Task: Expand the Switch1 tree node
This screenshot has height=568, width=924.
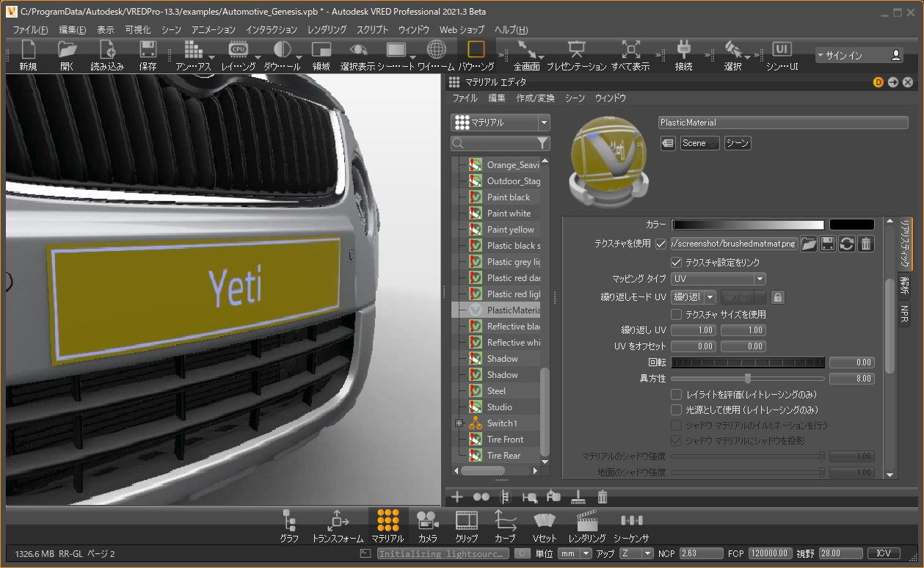Action: 459,423
